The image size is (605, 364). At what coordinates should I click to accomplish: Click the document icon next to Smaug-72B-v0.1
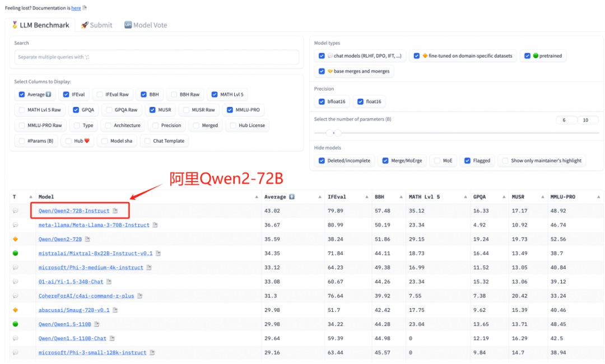115,310
